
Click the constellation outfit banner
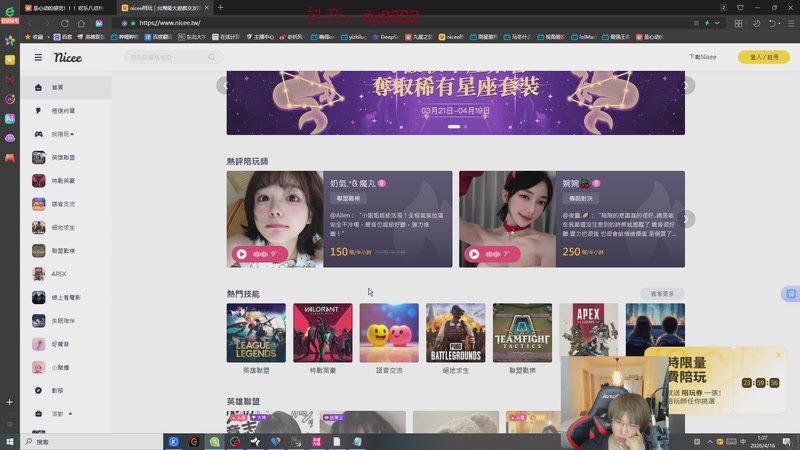(456, 103)
